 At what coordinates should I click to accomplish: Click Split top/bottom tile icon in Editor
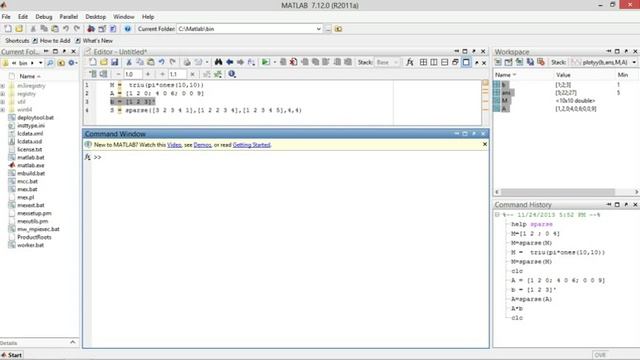pos(444,62)
